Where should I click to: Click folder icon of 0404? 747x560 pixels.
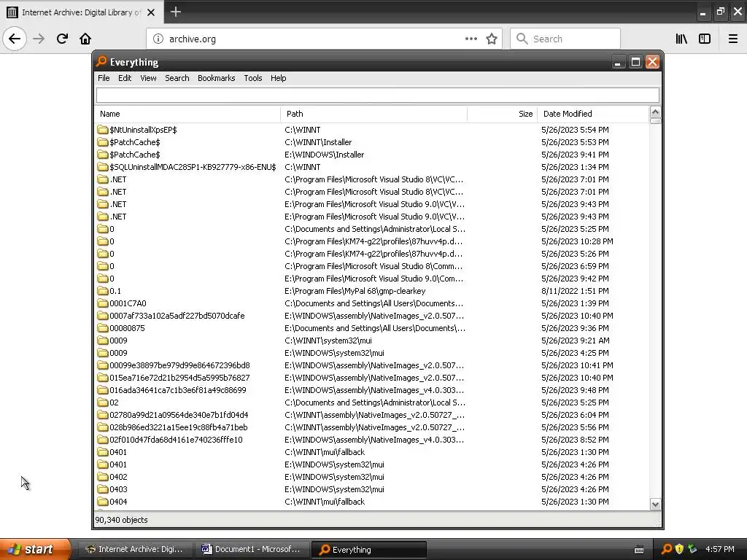[102, 502]
